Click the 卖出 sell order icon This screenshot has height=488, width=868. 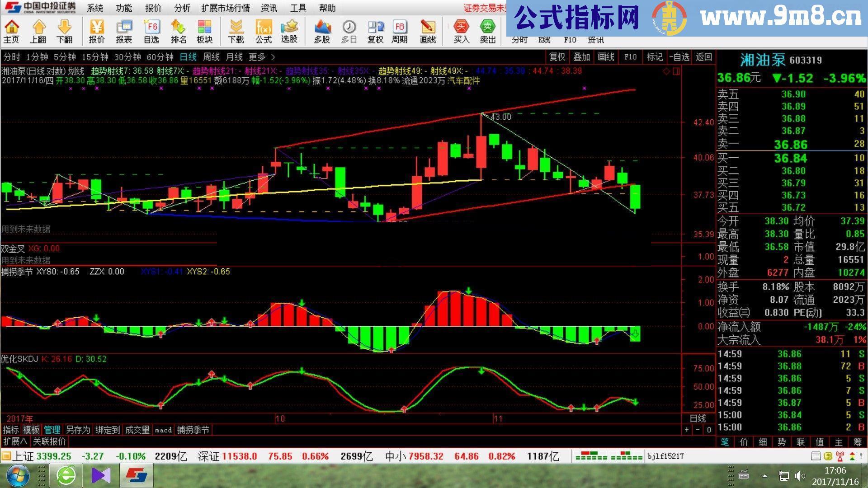[x=488, y=31]
